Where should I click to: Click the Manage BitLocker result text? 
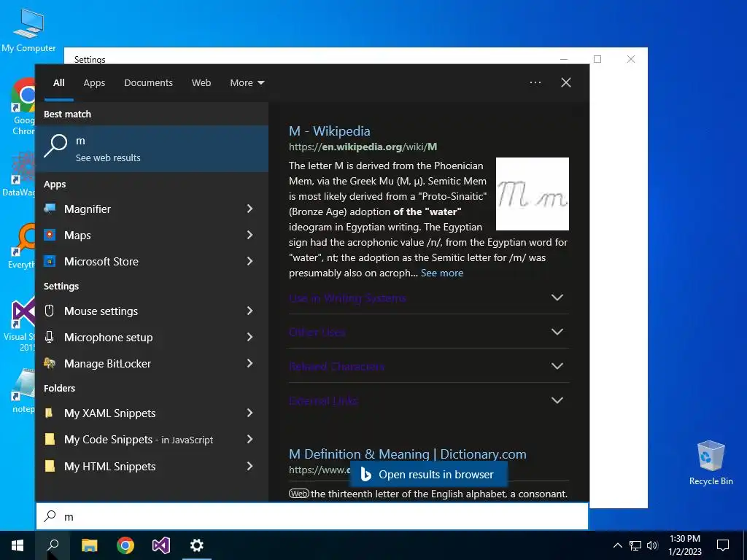coord(108,363)
